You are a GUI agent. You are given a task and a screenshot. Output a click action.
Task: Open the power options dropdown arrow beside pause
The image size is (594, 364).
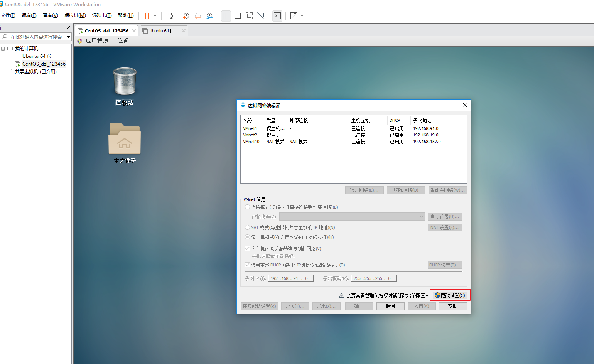pyautogui.click(x=155, y=16)
